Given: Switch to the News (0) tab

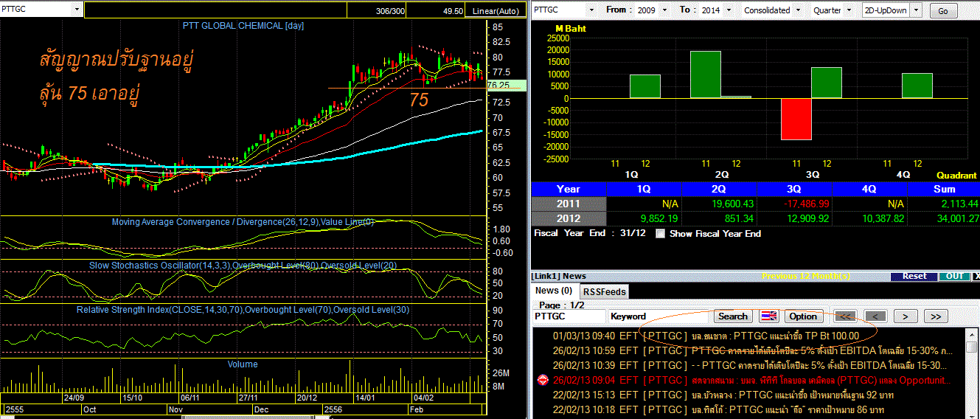Looking at the screenshot, I should [554, 291].
